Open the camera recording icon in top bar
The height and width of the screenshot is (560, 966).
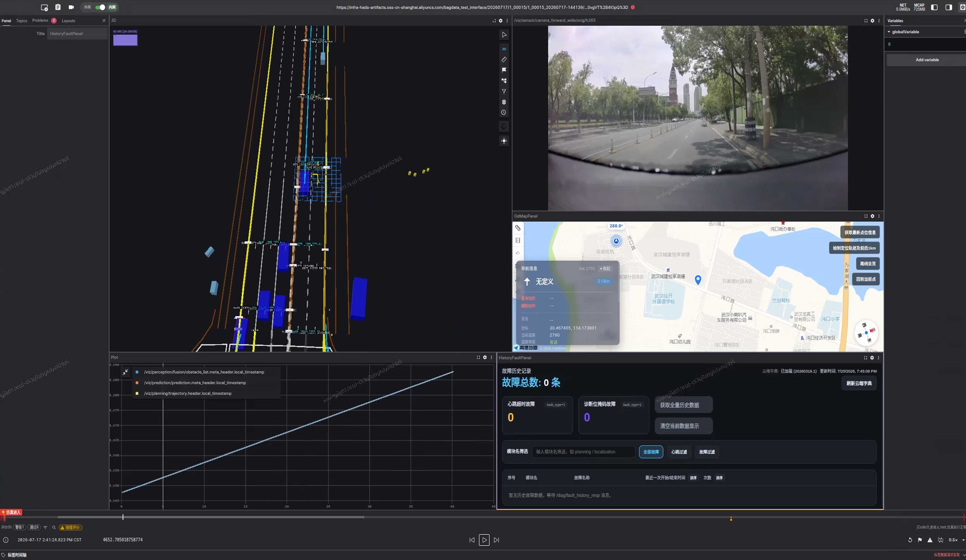71,7
